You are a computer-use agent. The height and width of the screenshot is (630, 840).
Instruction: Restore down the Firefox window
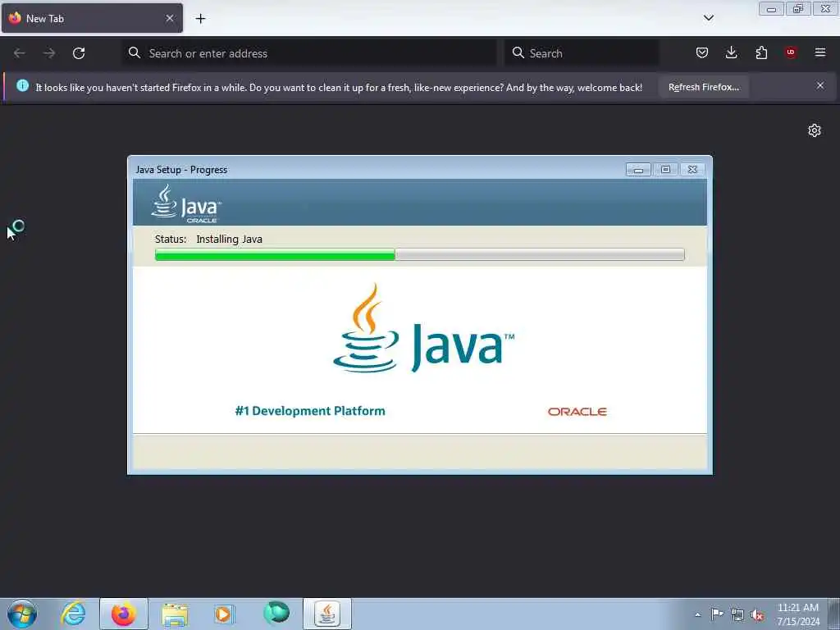click(798, 9)
